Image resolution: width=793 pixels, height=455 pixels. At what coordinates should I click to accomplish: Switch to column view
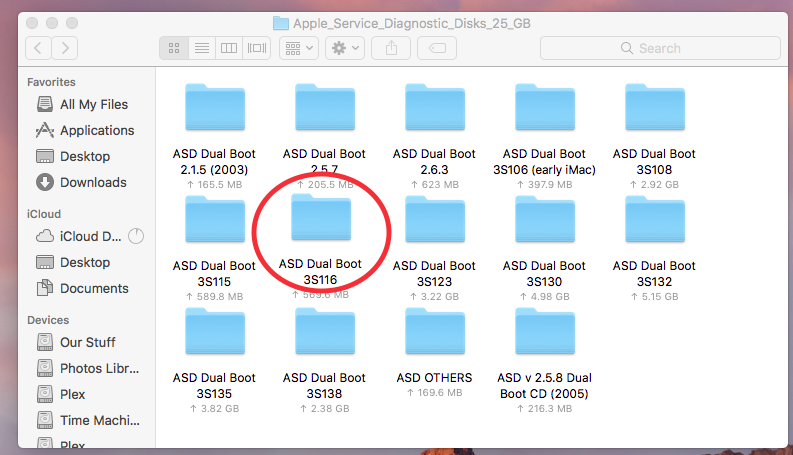point(229,49)
